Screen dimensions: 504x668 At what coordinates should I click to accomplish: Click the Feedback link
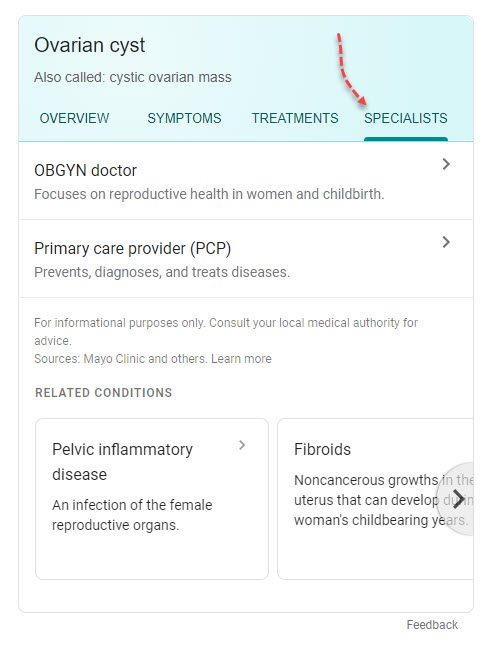tap(432, 625)
